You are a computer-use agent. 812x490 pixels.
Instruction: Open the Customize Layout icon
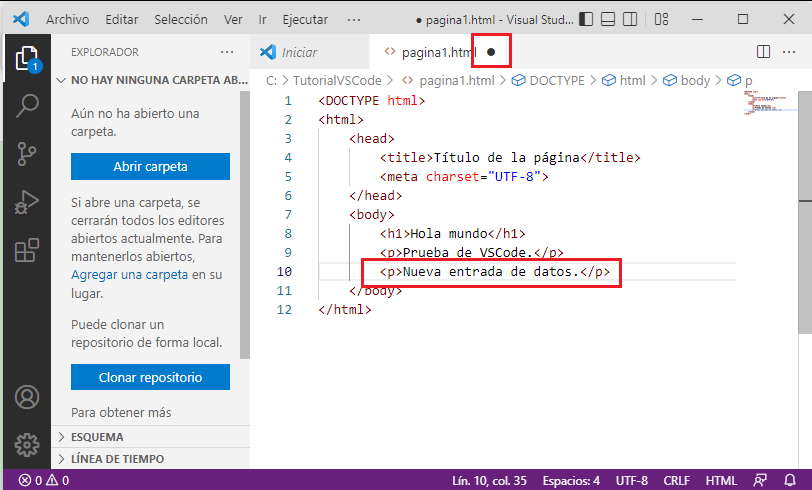pos(661,19)
